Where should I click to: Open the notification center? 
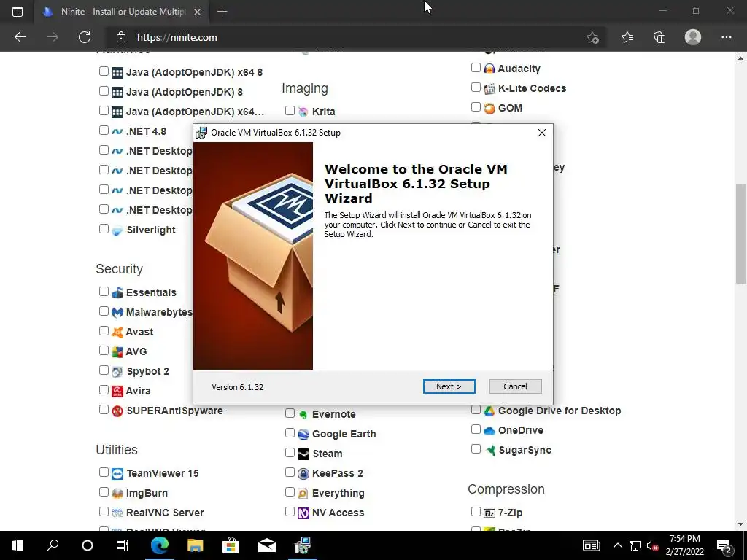coord(724,545)
